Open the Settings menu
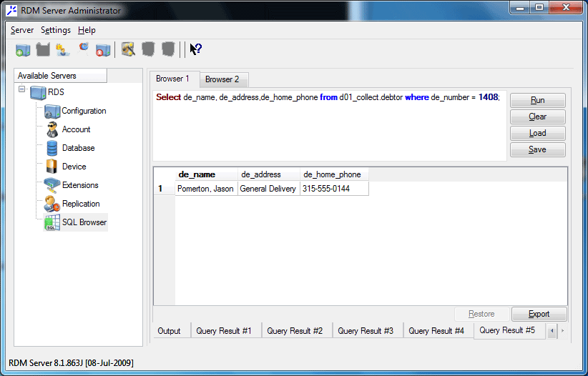The height and width of the screenshot is (376, 588). 56,30
